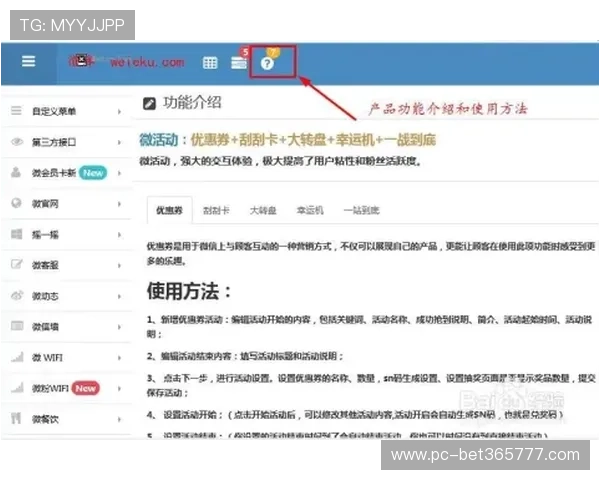The image size is (600, 480).
Task: Switch to the 大转盘 tab
Action: pos(263,210)
